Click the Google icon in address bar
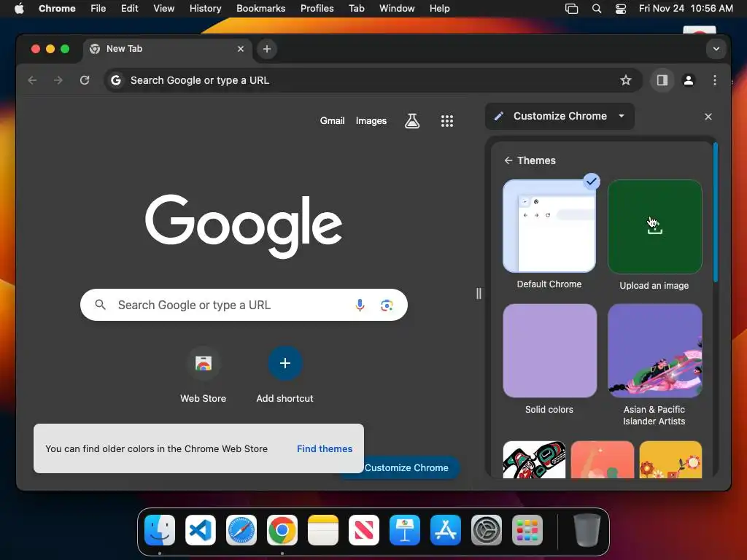Viewport: 747px width, 560px height. point(116,80)
